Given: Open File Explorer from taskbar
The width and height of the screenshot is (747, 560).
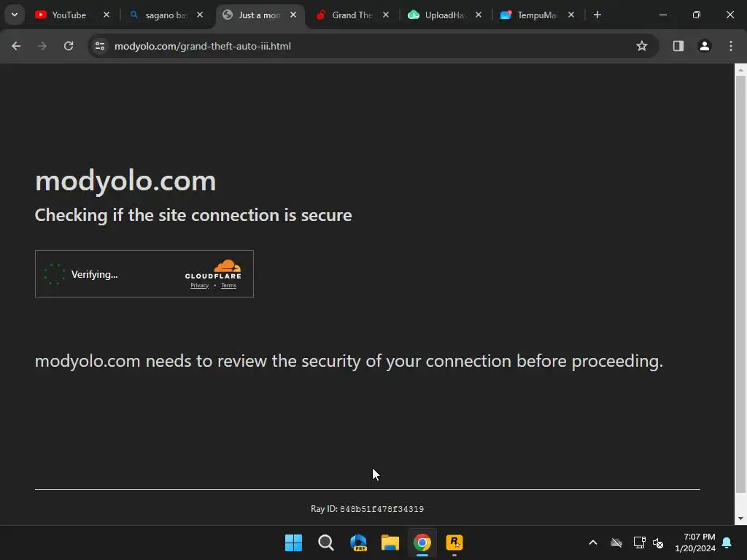Looking at the screenshot, I should pos(390,542).
